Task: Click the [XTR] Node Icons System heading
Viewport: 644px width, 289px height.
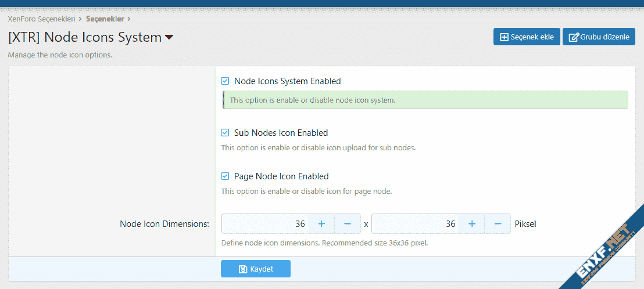Action: (x=85, y=38)
